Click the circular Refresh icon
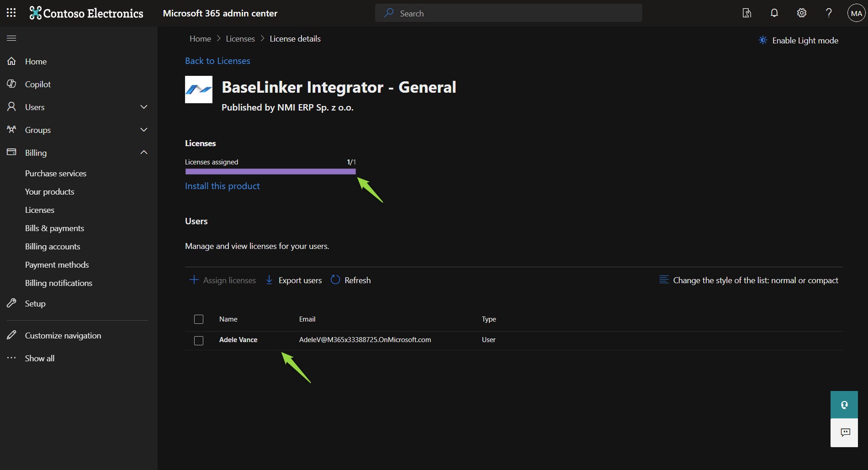 tap(335, 280)
